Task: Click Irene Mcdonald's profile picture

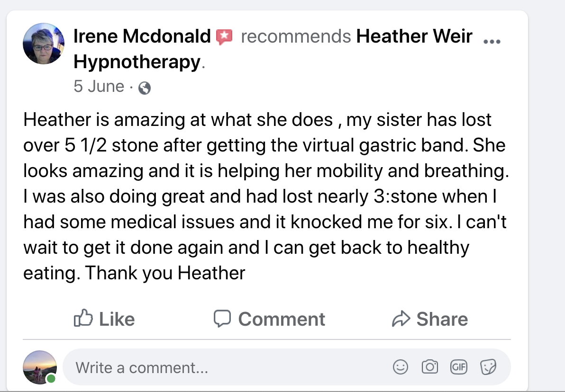Action: (44, 44)
